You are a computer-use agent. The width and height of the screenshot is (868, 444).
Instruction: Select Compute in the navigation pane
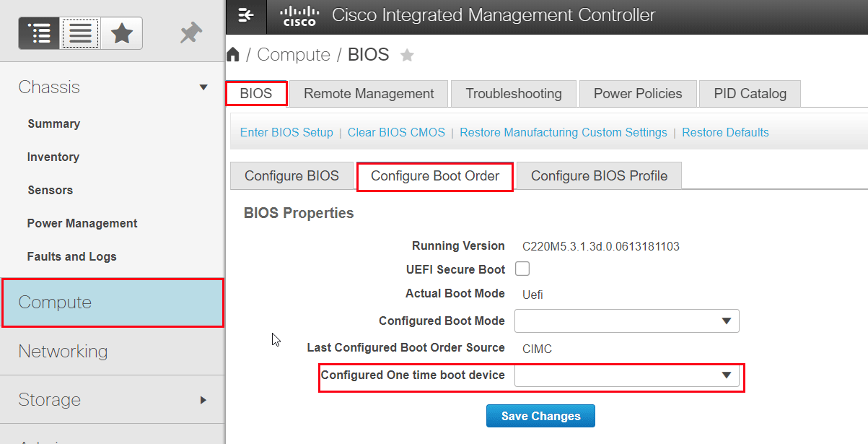pyautogui.click(x=112, y=302)
